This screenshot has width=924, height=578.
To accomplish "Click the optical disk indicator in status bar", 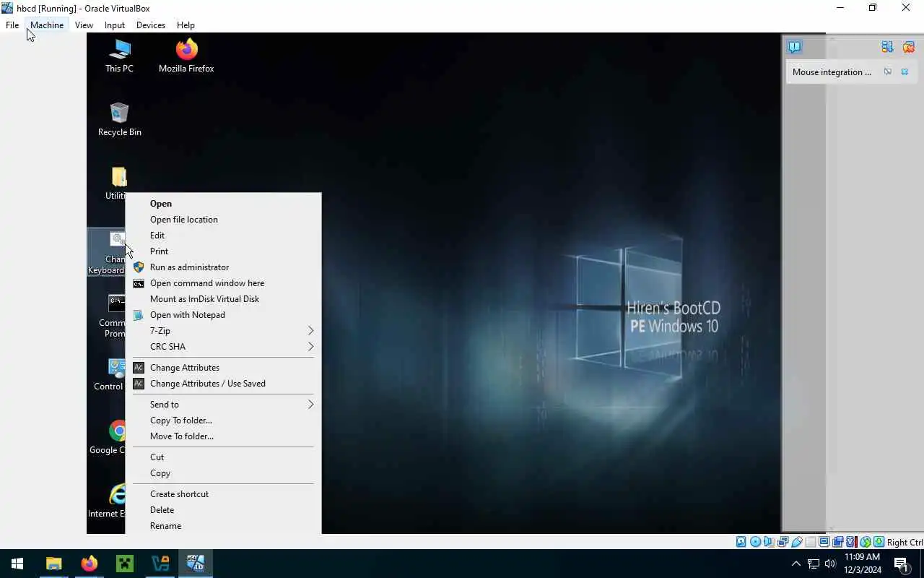I will click(756, 542).
